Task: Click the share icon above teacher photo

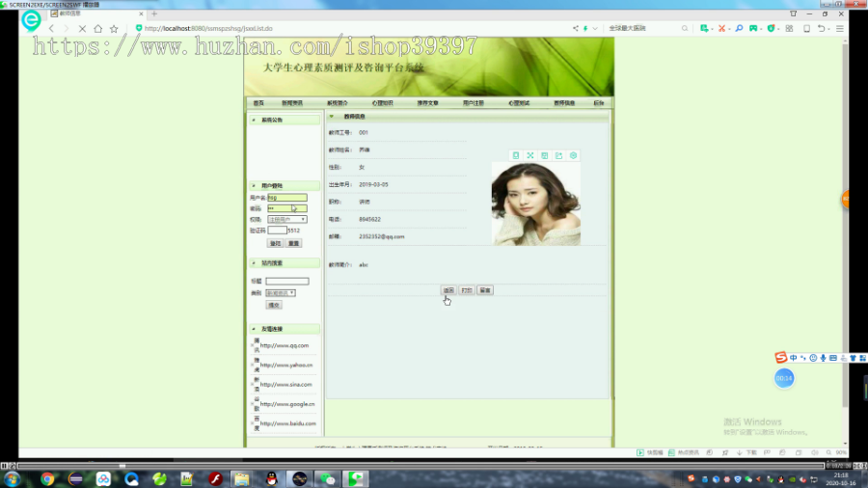Action: [559, 156]
